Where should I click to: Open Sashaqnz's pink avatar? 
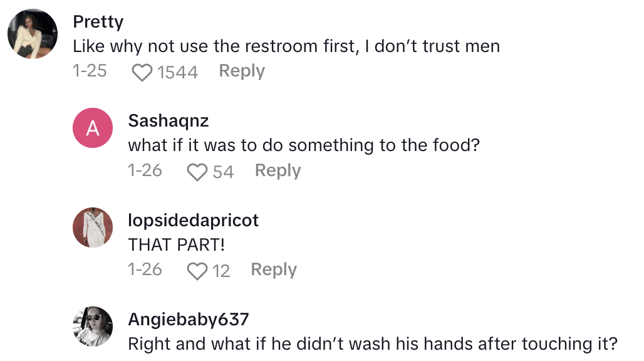click(x=92, y=127)
